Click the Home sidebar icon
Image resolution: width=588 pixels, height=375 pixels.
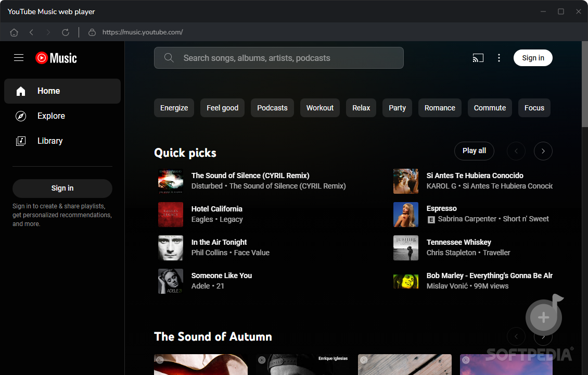point(21,91)
